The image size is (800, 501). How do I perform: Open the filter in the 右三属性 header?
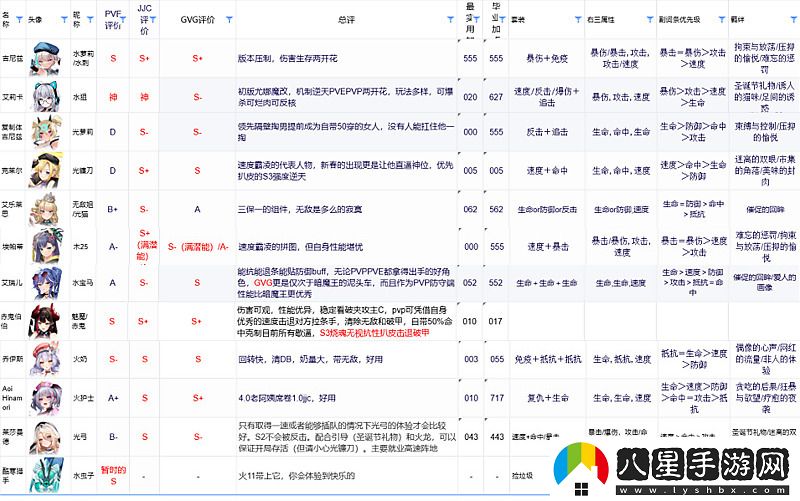(650, 20)
